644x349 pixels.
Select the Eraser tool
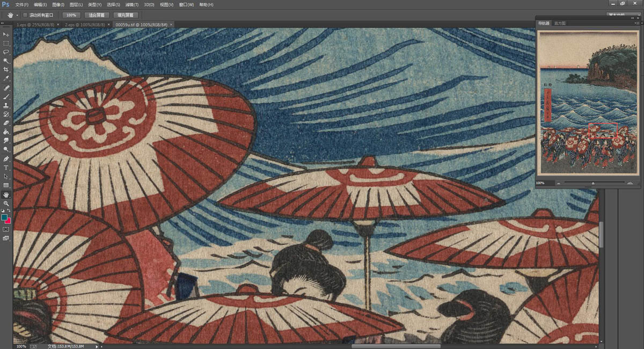[x=6, y=123]
